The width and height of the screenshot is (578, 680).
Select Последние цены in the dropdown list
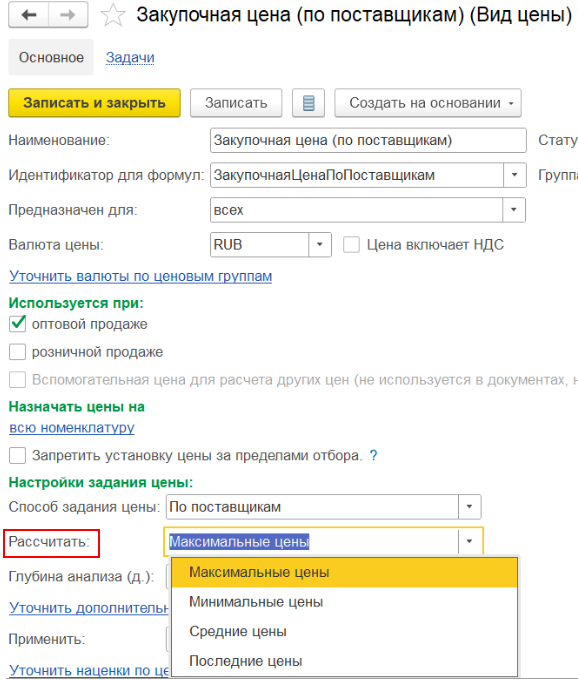344,661
